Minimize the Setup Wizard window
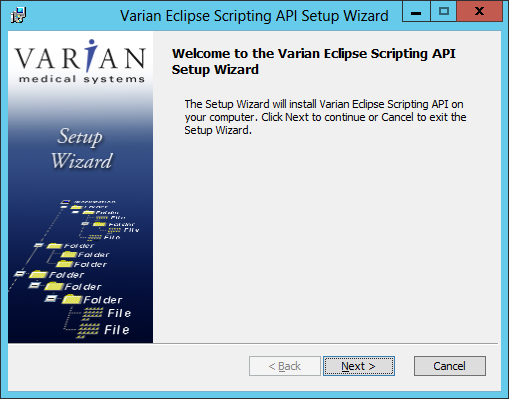 (x=416, y=12)
